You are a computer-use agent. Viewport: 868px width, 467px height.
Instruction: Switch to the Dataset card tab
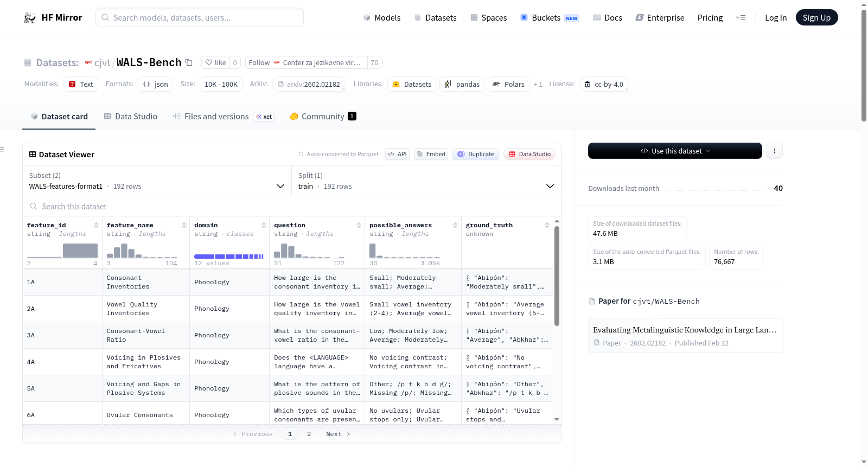click(59, 116)
